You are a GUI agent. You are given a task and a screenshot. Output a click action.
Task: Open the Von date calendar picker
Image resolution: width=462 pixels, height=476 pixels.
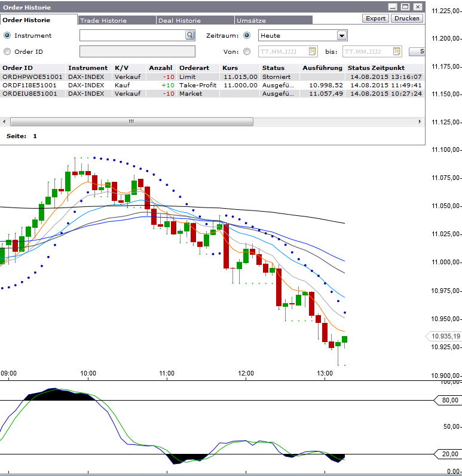pyautogui.click(x=312, y=51)
